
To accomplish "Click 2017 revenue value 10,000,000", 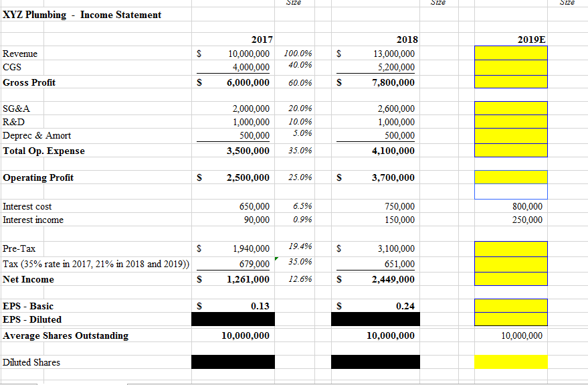I will point(249,54).
